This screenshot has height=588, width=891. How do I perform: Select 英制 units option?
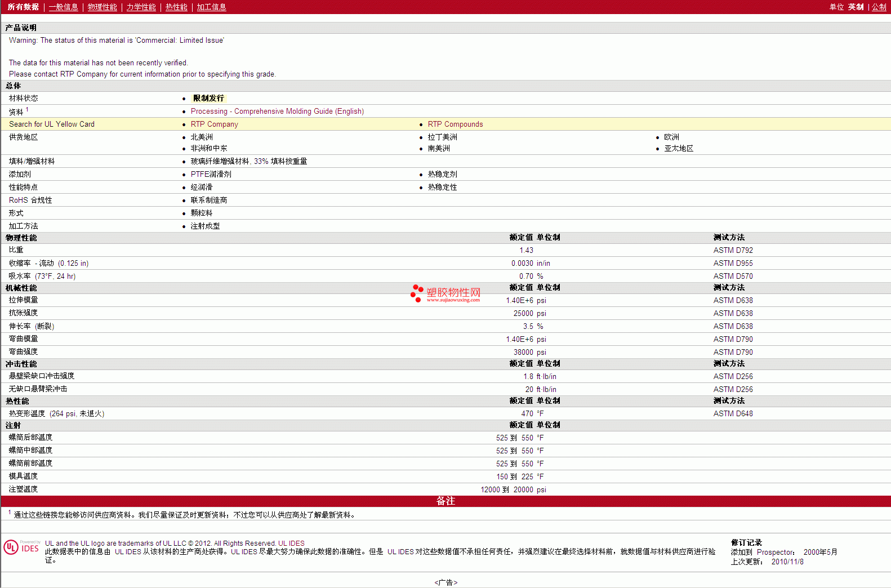tap(856, 7)
